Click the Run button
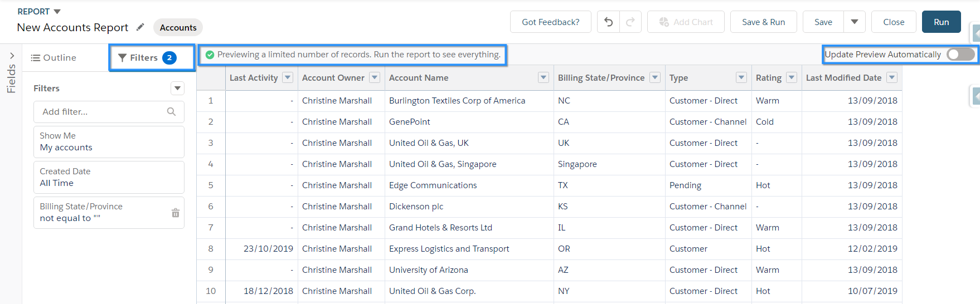980x304 pixels. click(x=941, y=22)
